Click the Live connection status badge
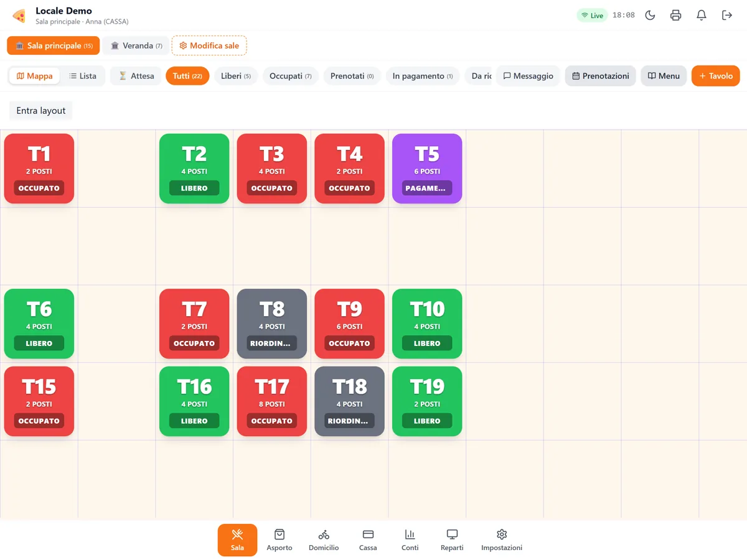Screen dimensions: 747x560 (x=592, y=16)
